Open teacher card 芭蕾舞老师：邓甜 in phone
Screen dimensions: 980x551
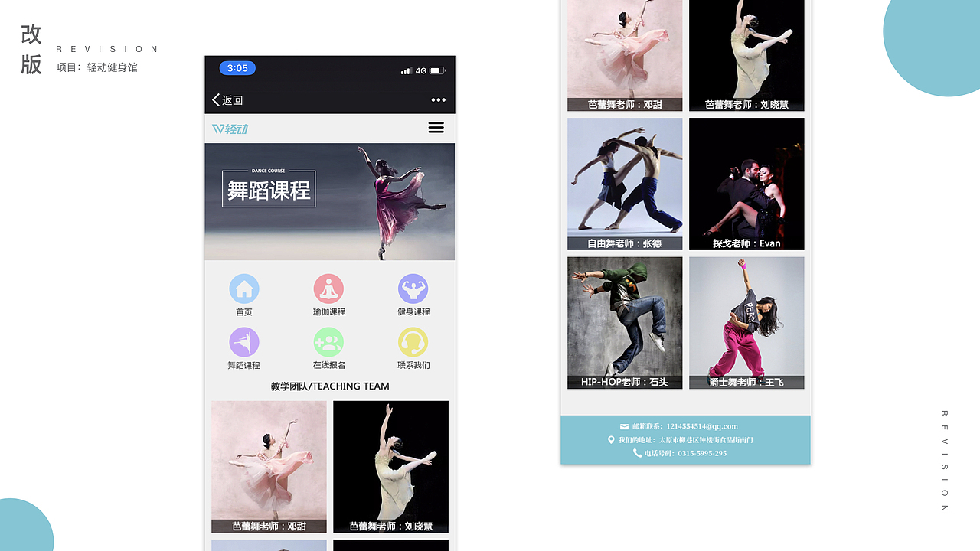click(269, 467)
